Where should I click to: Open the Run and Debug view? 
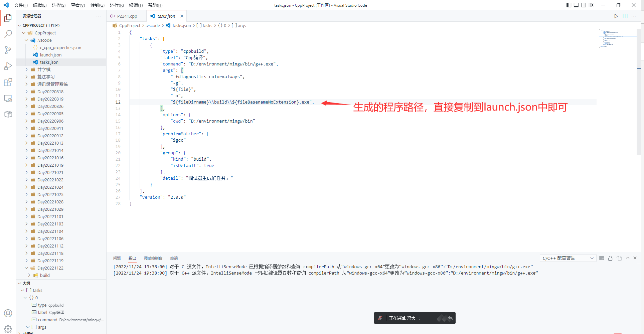(8, 66)
